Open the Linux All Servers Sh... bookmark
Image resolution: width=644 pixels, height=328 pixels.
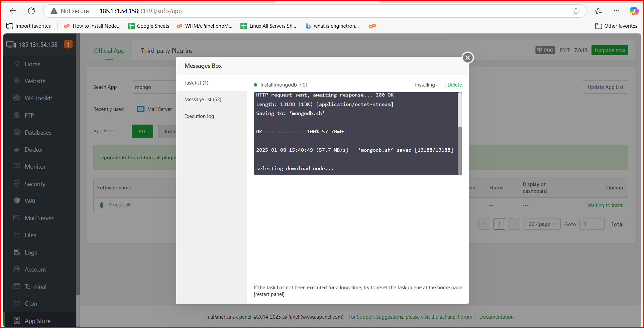[269, 26]
